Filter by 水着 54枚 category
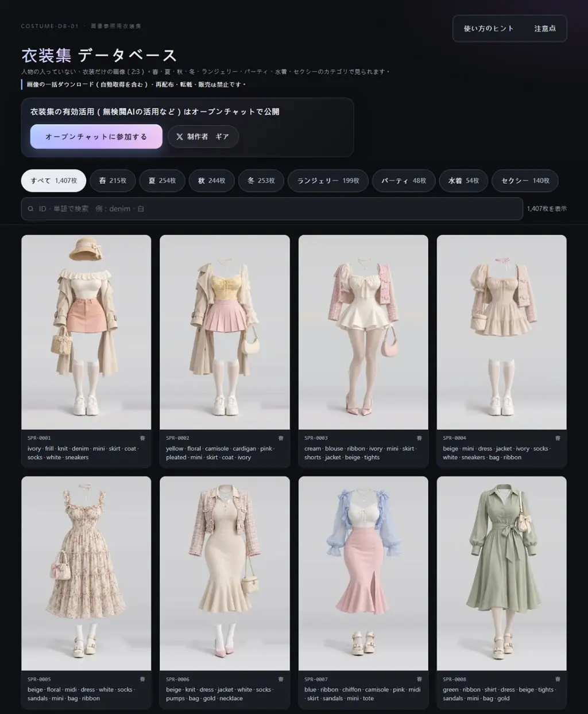Viewport: 588px width, 714px height. point(463,180)
